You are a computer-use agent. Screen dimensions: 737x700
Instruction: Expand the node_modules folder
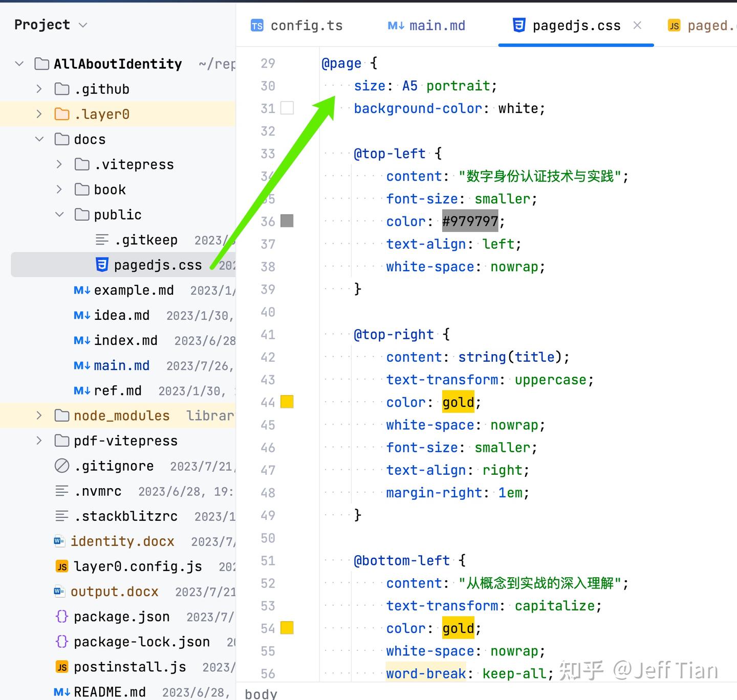(x=39, y=415)
